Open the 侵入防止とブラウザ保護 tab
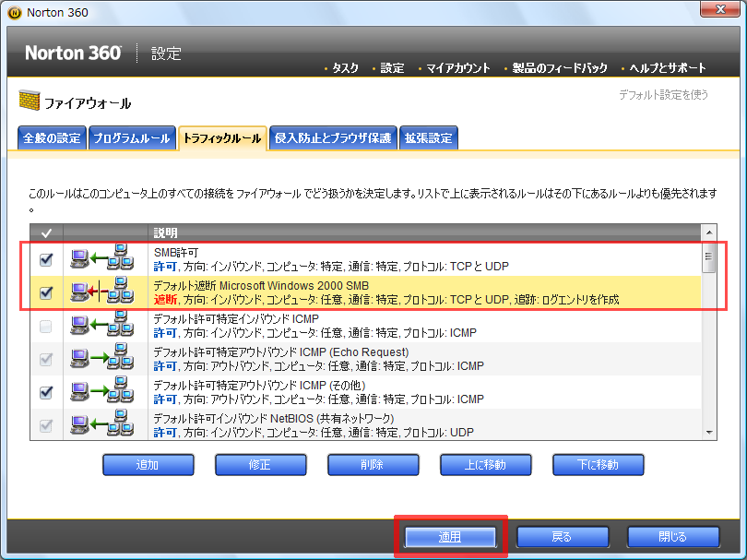This screenshot has width=747, height=560. 333,138
